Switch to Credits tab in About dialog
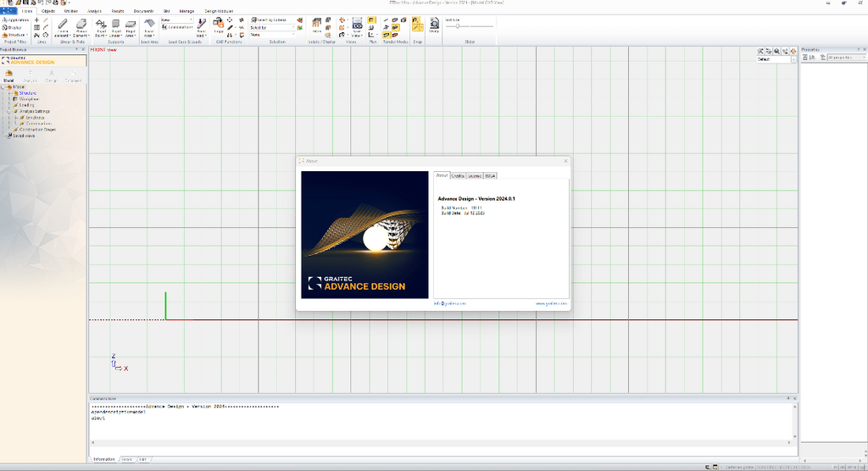The width and height of the screenshot is (868, 471). point(458,175)
